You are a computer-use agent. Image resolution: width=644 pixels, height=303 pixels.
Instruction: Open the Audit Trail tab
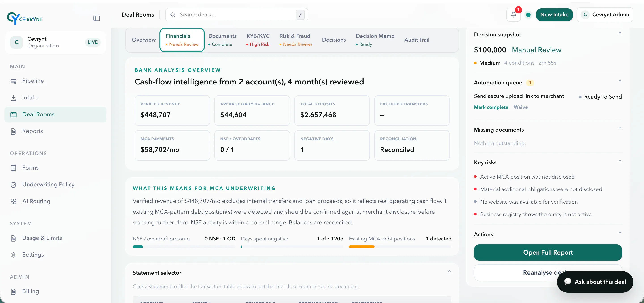pyautogui.click(x=417, y=40)
